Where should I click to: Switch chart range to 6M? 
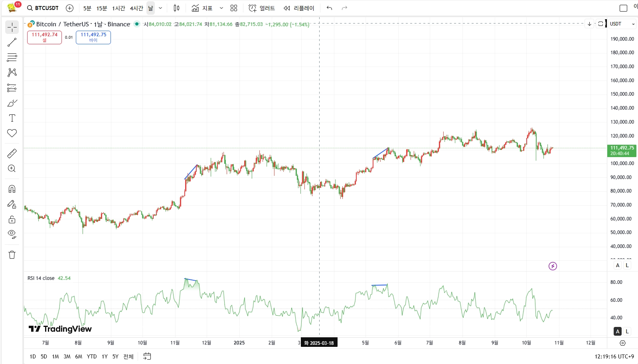(79, 356)
